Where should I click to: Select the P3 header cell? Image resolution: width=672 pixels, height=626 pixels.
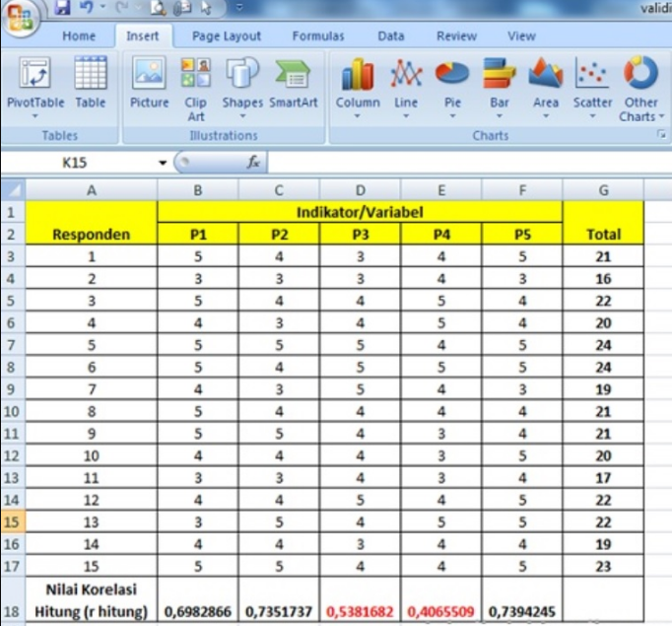(x=360, y=235)
